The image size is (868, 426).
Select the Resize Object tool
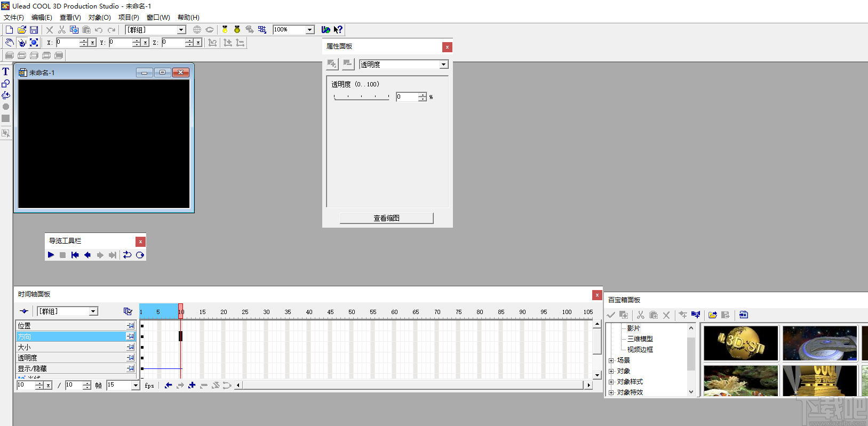[34, 43]
